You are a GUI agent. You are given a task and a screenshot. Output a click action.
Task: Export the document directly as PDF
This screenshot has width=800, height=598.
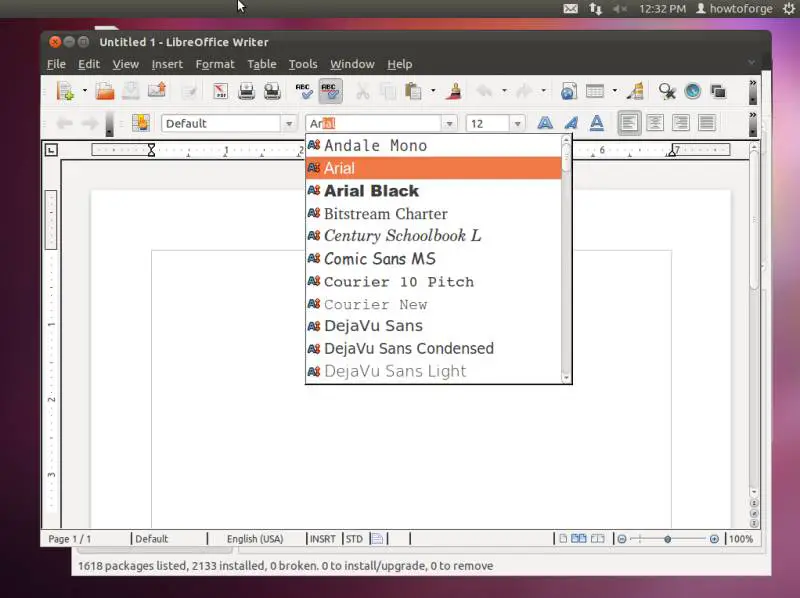[220, 91]
